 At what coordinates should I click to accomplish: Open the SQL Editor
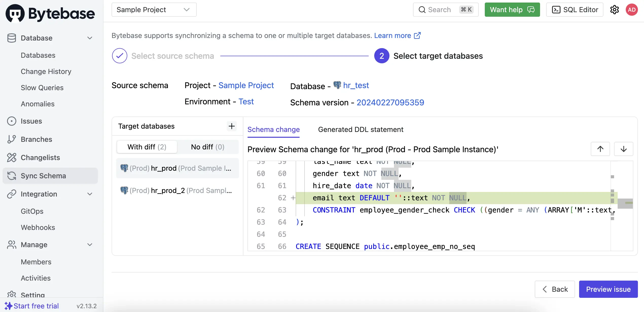click(x=575, y=10)
